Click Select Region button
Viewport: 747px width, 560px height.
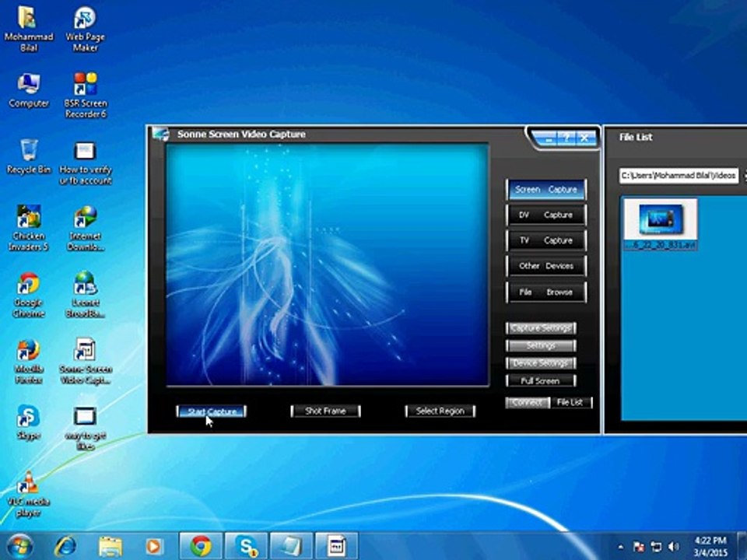(440, 411)
